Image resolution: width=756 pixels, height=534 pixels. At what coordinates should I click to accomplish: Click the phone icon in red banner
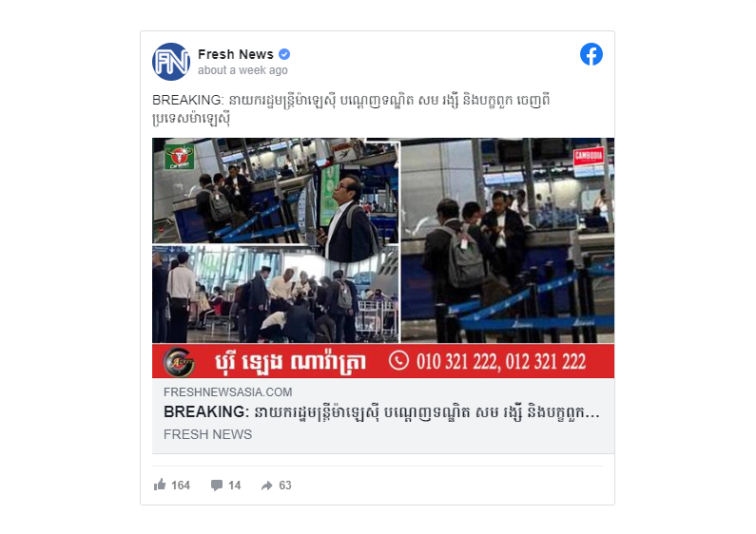[x=398, y=360]
